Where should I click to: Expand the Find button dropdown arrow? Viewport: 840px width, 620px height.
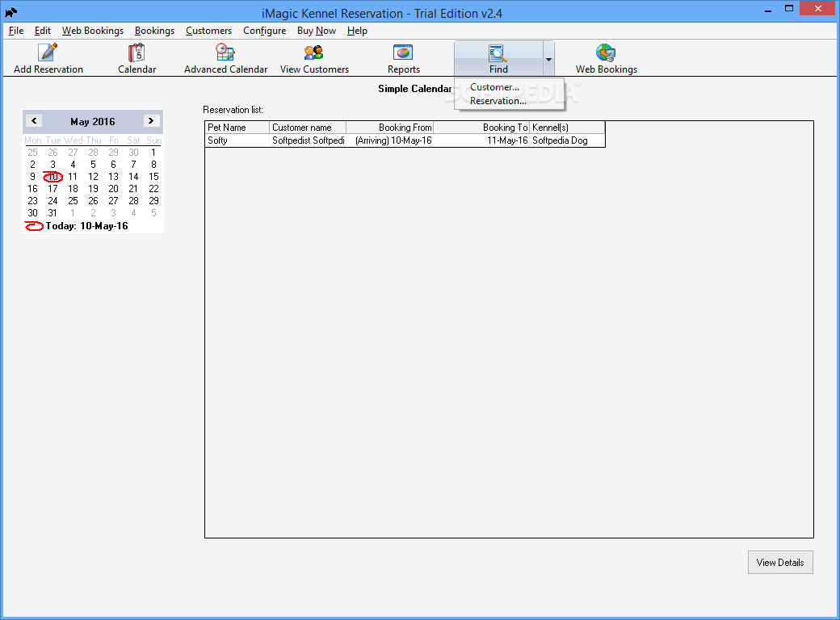coord(548,59)
